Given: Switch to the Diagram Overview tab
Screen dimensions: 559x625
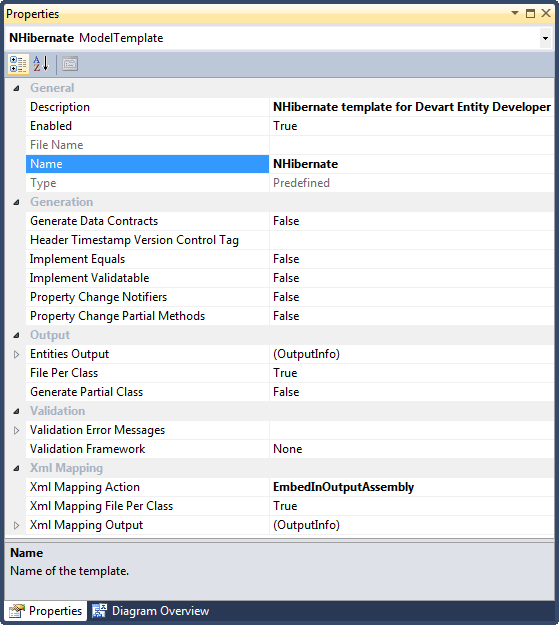Looking at the screenshot, I should coord(150,611).
